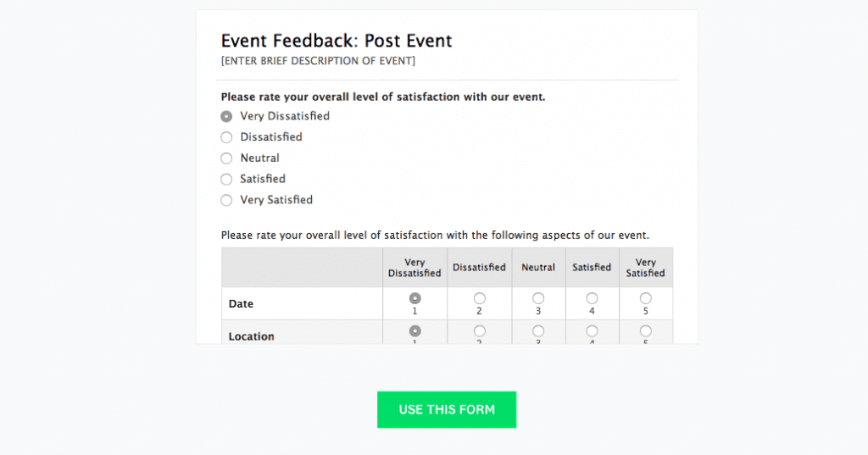Select Dissatisfied for overall satisfaction
868x455 pixels.
(x=226, y=137)
